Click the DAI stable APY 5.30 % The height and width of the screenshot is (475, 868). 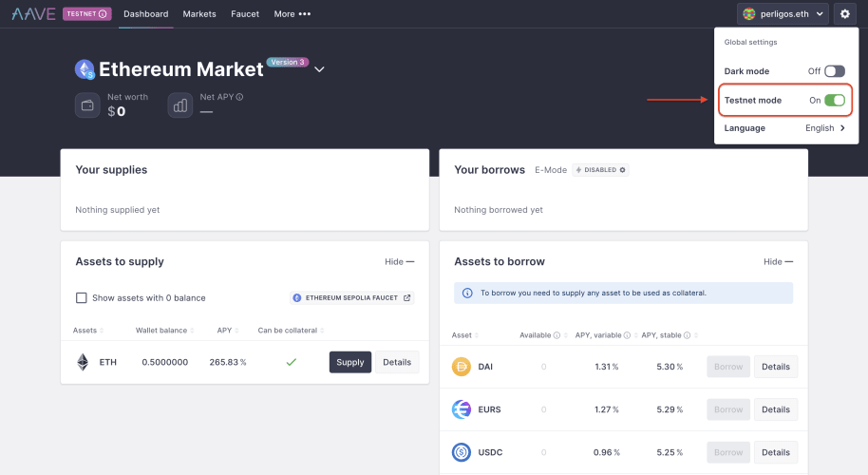(670, 367)
